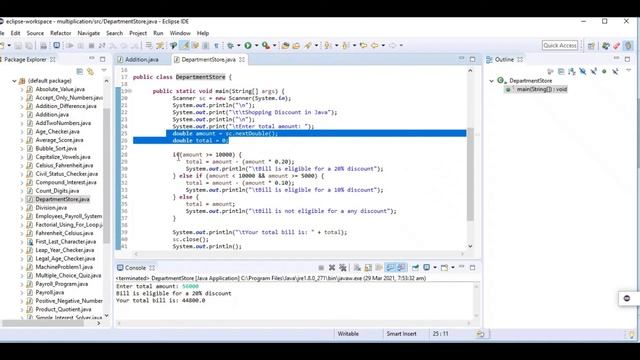
Task: Click the Next Annotation icon in the toolbar
Action: pos(328,45)
